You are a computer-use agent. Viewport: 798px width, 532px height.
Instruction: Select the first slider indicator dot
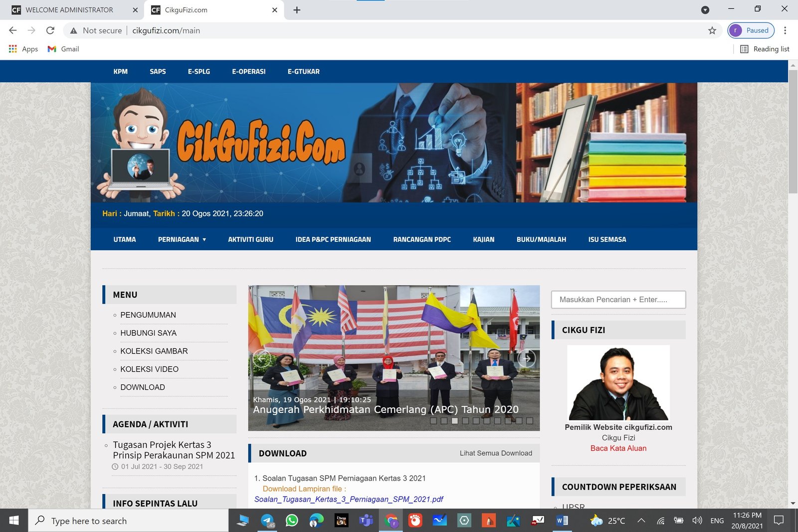click(433, 421)
